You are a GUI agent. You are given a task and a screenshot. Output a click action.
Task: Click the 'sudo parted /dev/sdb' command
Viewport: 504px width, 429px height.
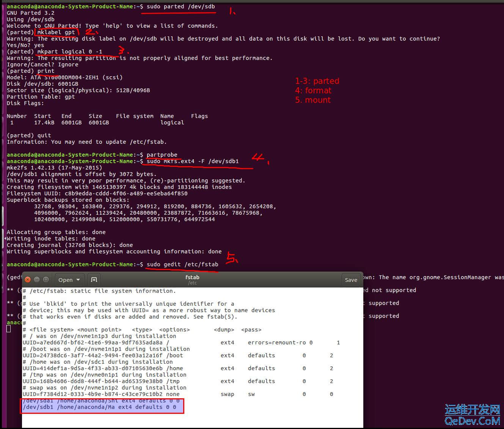click(x=181, y=6)
